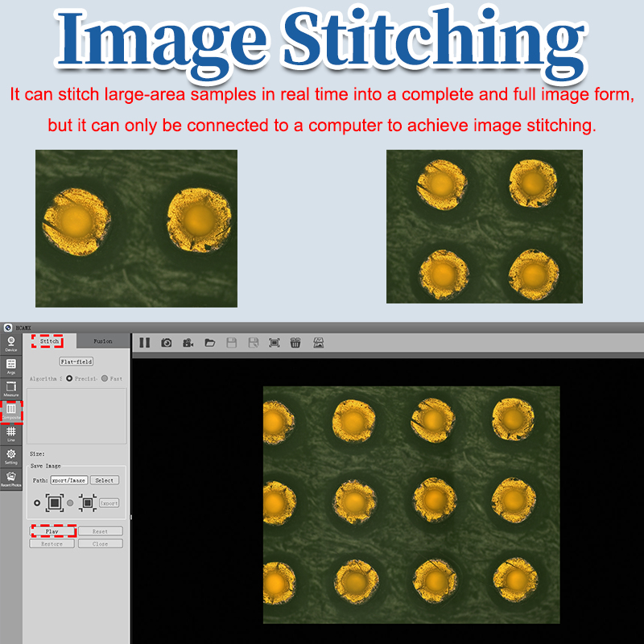Capture a snapshot with the camera icon
Image resolution: width=644 pixels, height=644 pixels.
[x=167, y=343]
